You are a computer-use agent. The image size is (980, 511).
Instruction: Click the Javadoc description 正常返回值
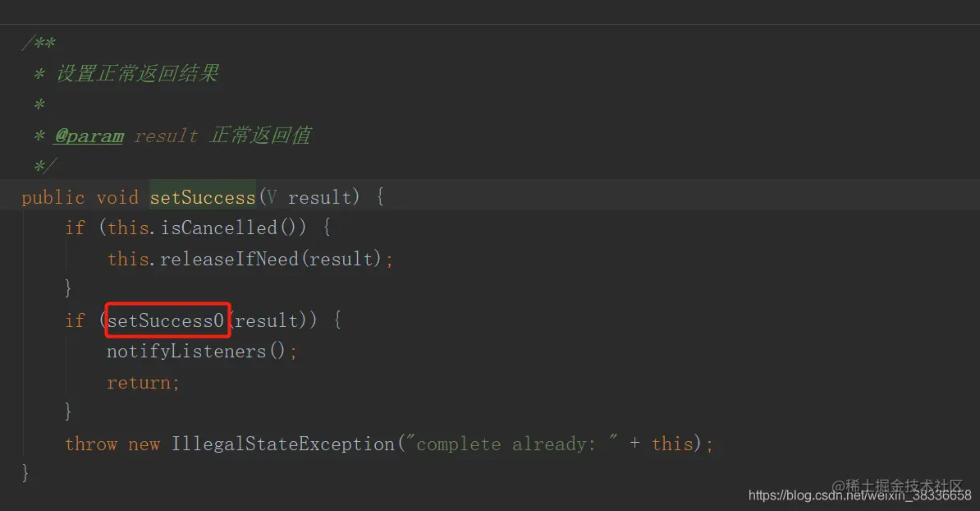pyautogui.click(x=260, y=135)
